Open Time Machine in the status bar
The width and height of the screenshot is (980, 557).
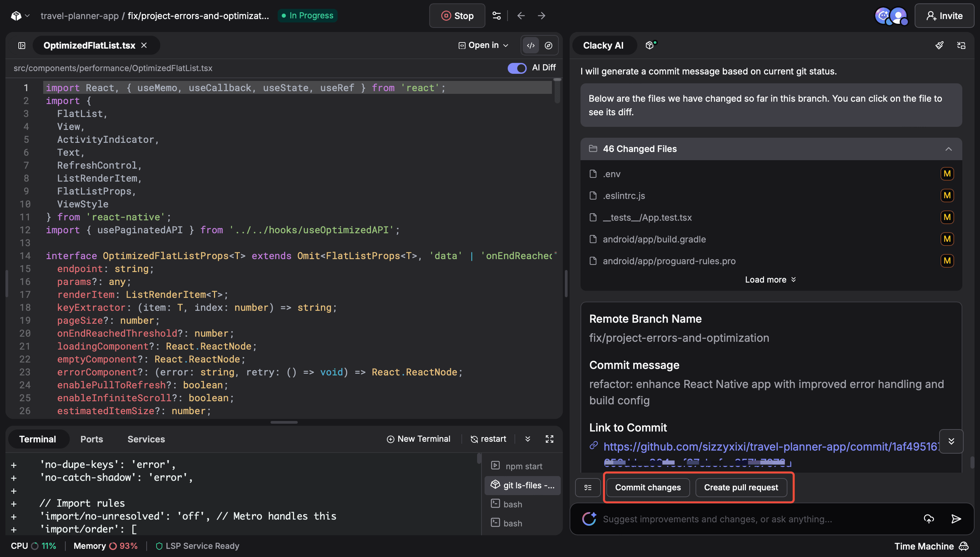coord(931,546)
